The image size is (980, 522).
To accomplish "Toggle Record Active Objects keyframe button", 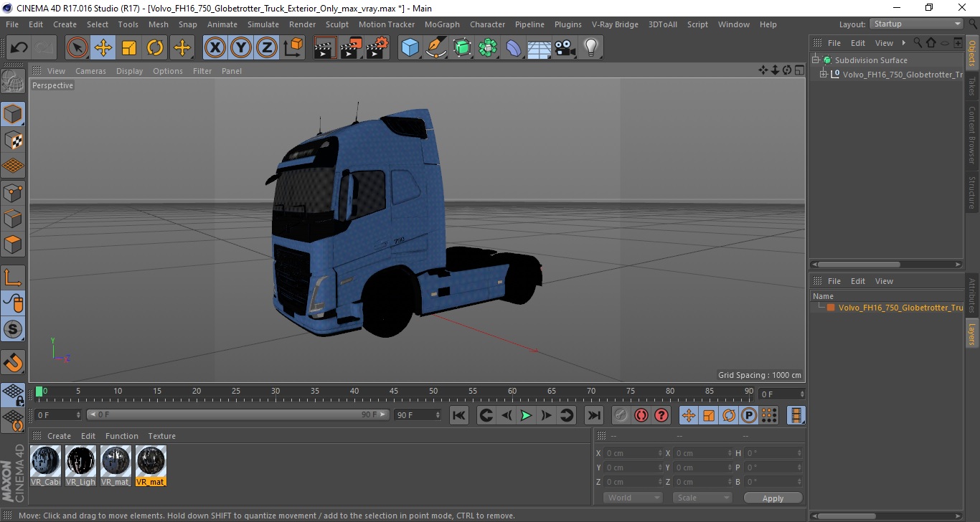I will [x=621, y=415].
